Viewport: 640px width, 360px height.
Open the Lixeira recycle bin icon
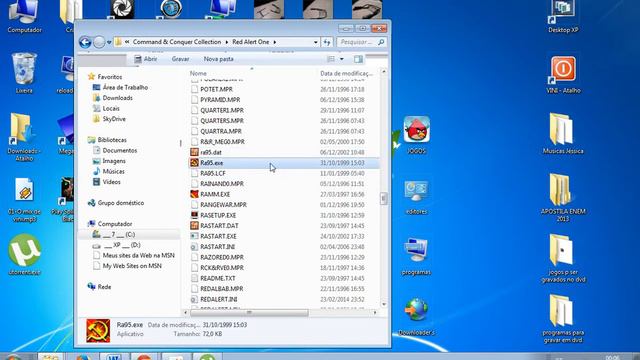[24, 73]
